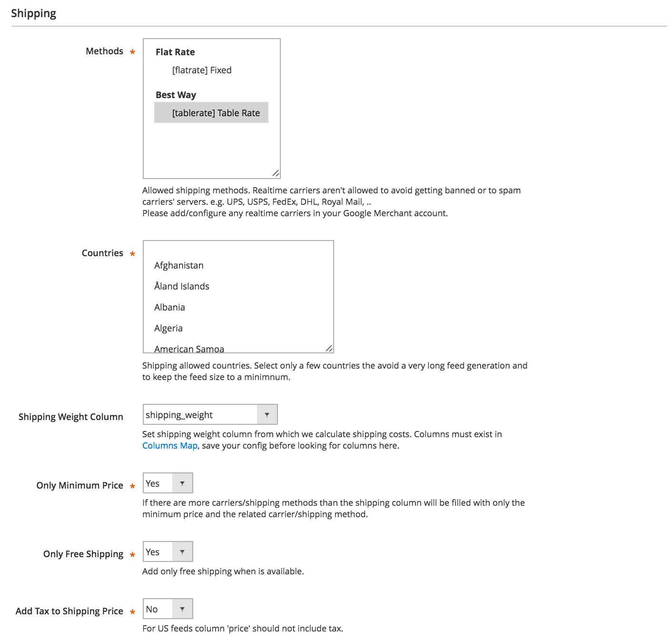This screenshot has height=641, width=672.
Task: Click the Countries field label
Action: click(102, 253)
